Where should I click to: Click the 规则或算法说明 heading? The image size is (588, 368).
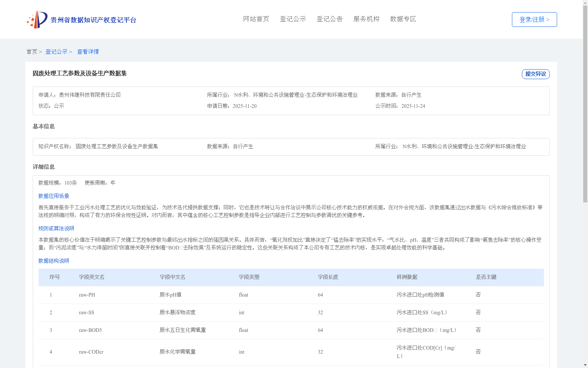[x=57, y=228]
